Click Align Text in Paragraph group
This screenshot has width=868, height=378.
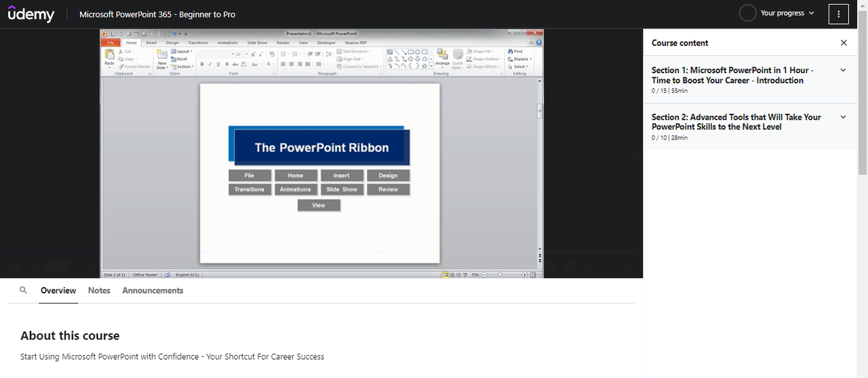point(351,59)
